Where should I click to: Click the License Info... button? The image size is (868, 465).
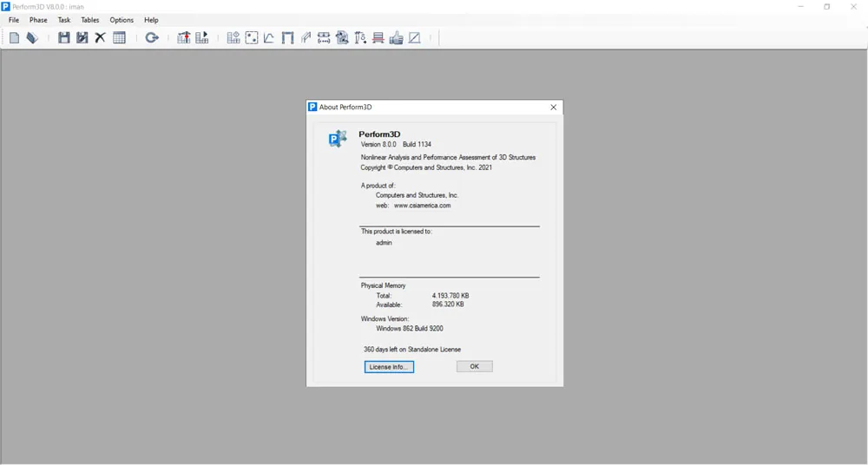pos(389,367)
